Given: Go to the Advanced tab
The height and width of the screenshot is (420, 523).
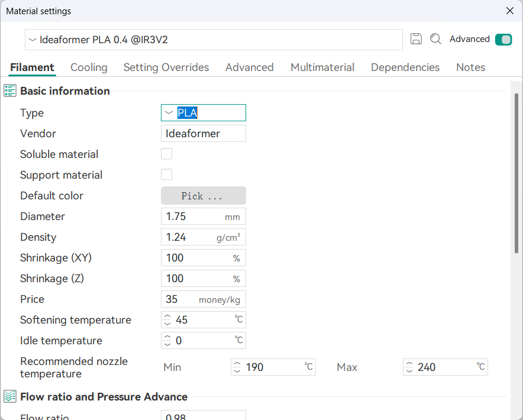Looking at the screenshot, I should [250, 67].
